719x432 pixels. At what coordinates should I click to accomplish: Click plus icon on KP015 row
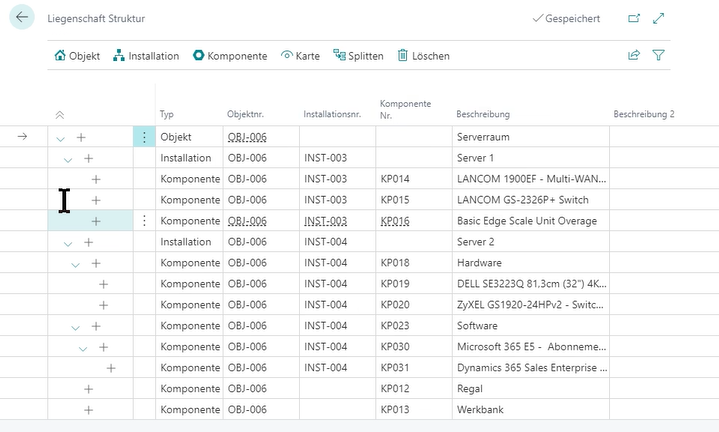point(96,200)
